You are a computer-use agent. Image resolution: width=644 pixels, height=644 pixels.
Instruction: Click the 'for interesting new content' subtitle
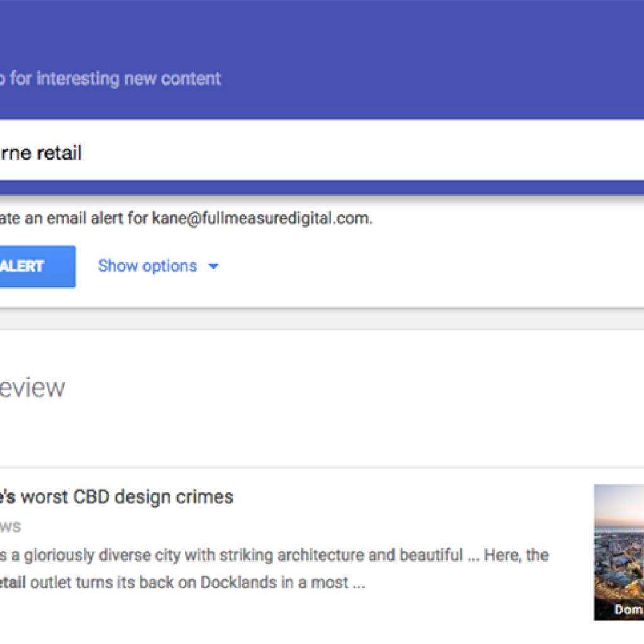tap(116, 79)
